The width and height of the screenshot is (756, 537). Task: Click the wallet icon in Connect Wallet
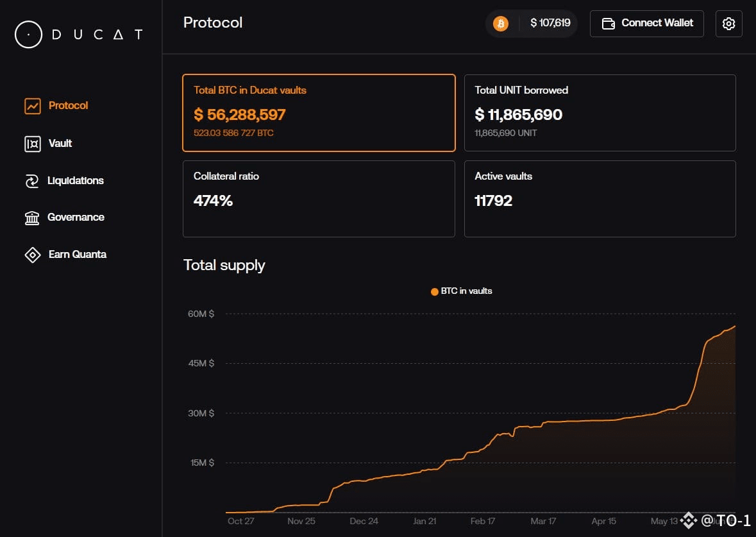pyautogui.click(x=608, y=24)
